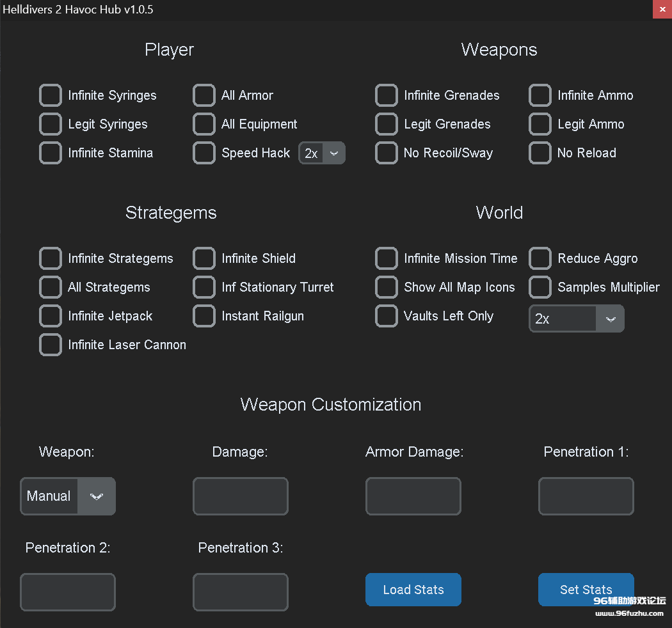Viewport: 672px width, 628px height.
Task: Enable Infinite Stamina
Action: [x=51, y=152]
